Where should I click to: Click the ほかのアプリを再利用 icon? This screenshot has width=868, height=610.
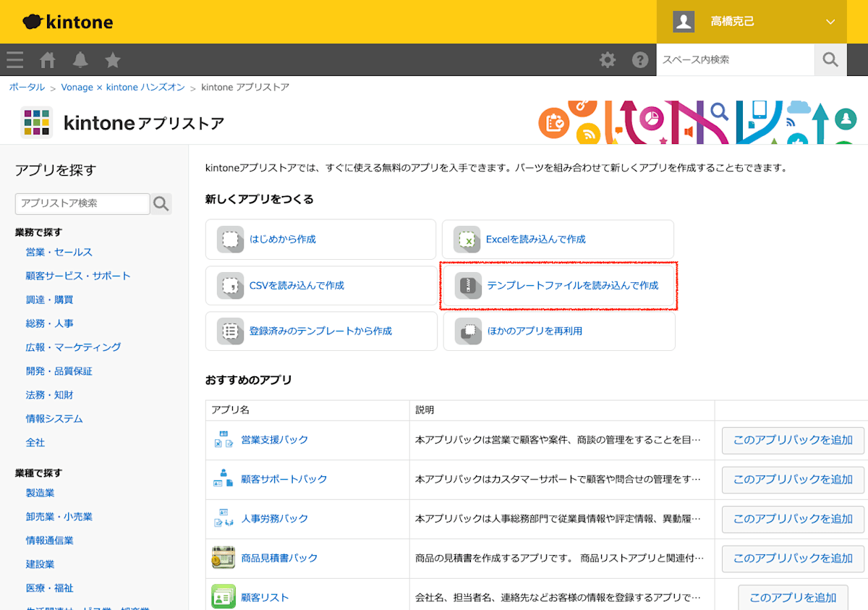pyautogui.click(x=468, y=331)
